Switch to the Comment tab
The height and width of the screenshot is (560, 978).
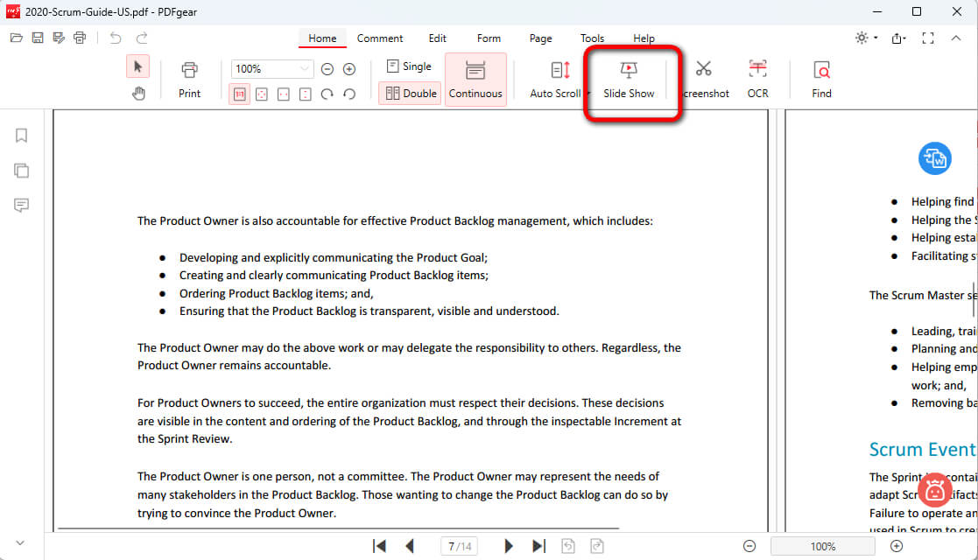380,38
